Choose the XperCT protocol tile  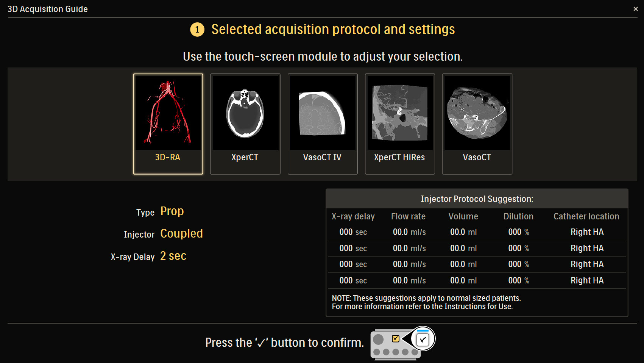(245, 124)
